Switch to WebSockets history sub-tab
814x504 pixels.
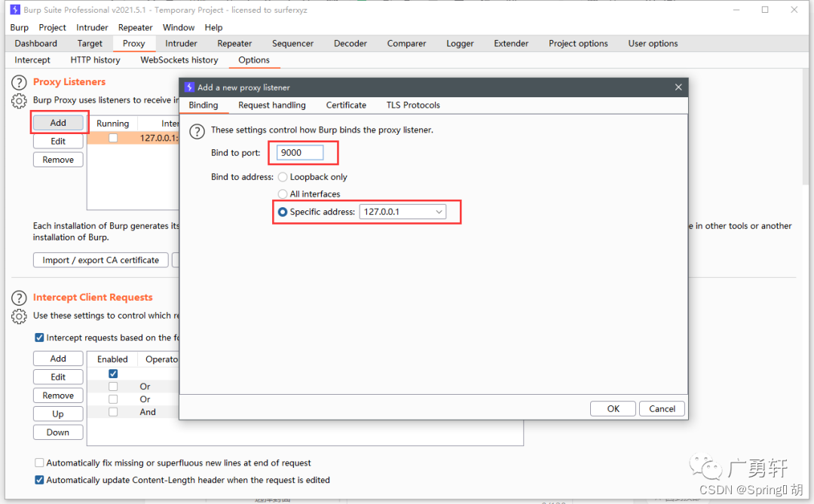[179, 60]
